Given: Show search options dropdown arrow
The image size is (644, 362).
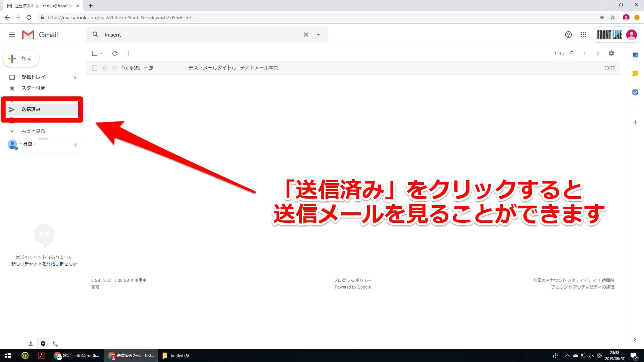Looking at the screenshot, I should point(318,35).
